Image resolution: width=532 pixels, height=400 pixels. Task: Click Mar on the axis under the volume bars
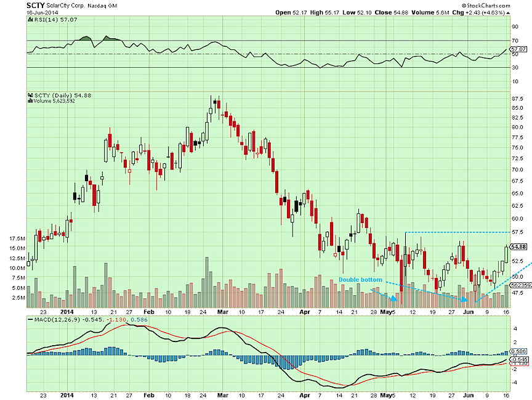pos(222,312)
